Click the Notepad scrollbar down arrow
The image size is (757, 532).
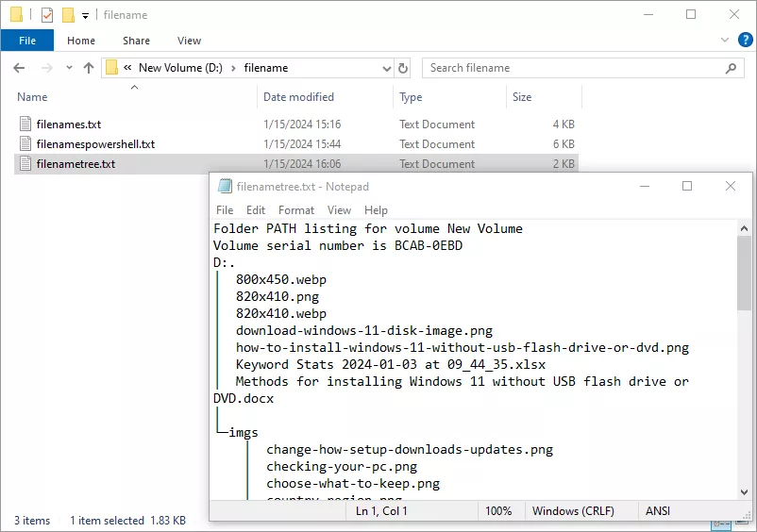tap(744, 492)
